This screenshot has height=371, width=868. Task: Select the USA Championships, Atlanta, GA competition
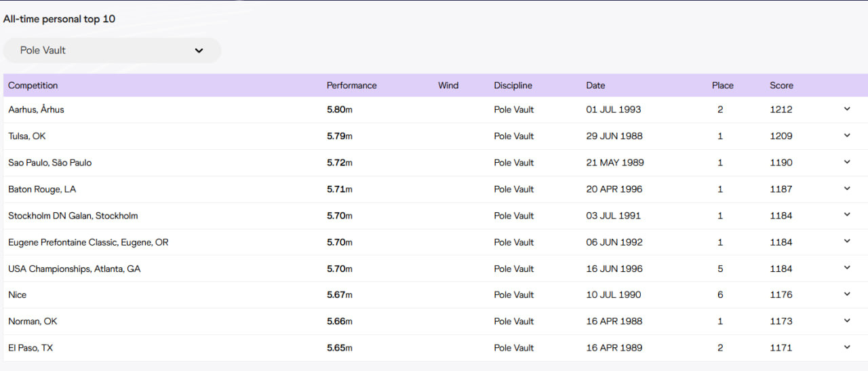coord(74,269)
